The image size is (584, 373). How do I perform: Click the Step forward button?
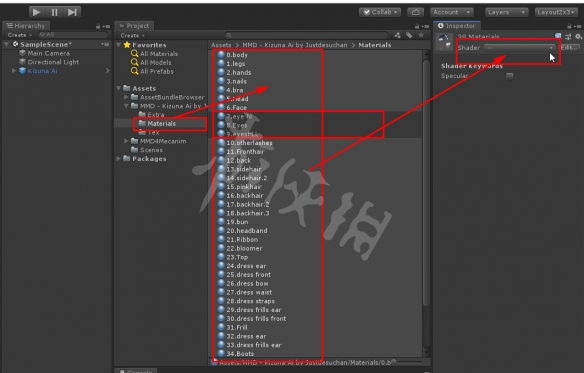tap(72, 12)
